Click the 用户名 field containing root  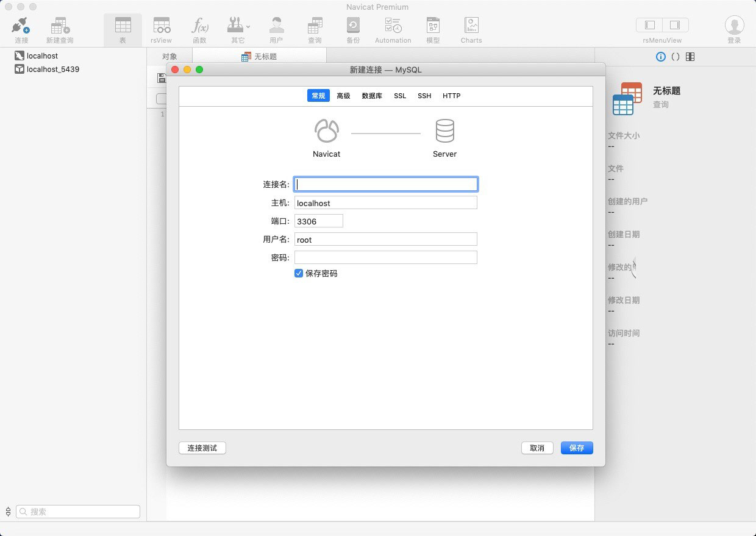pyautogui.click(x=385, y=239)
